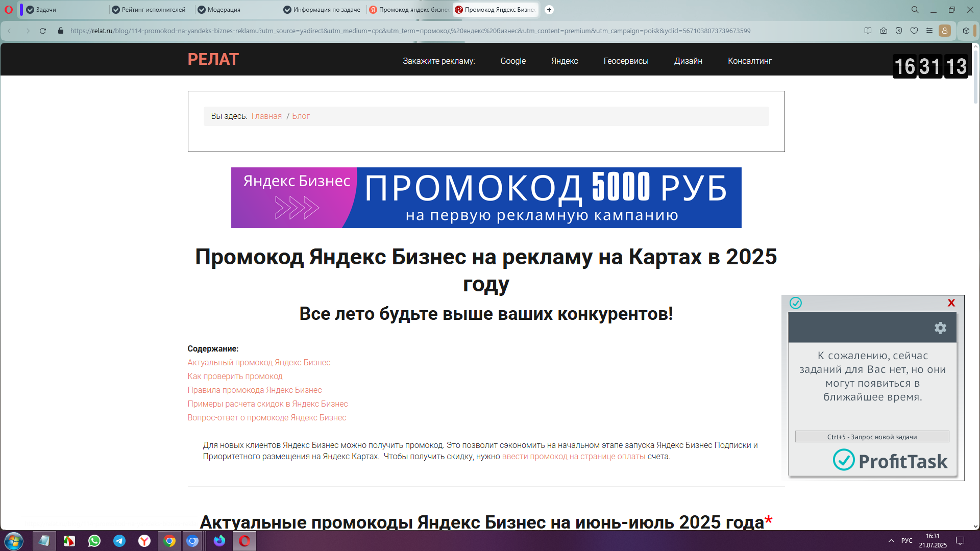Open the notification center icon
Screen dimensions: 980x551
point(960,541)
